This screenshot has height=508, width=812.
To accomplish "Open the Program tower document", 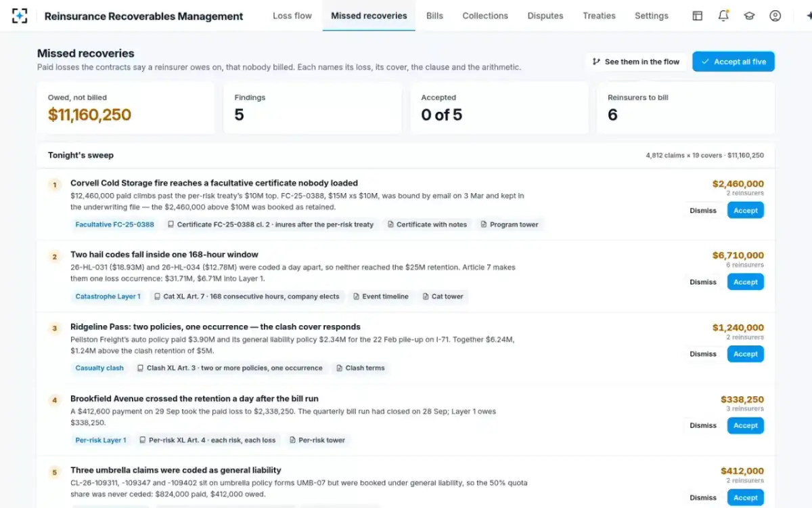I will [510, 224].
